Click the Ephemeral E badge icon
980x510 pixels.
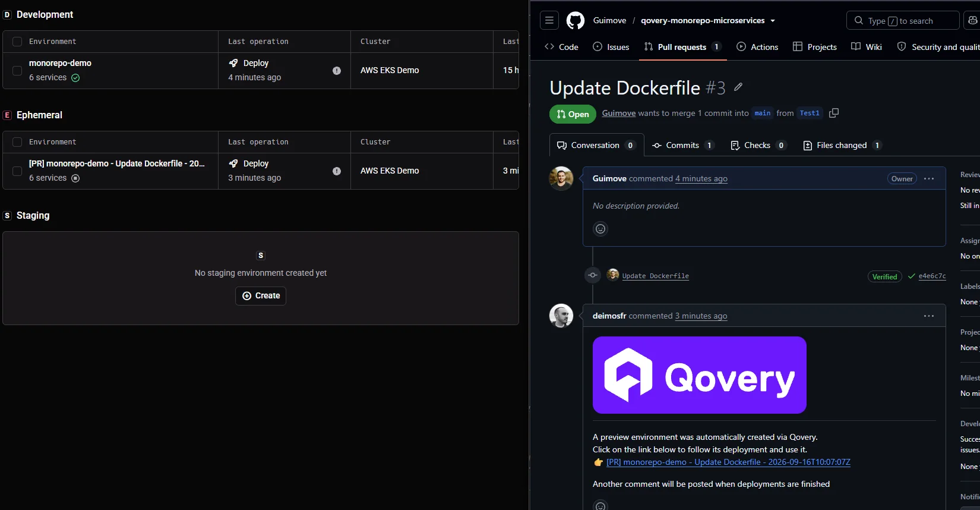pos(7,115)
